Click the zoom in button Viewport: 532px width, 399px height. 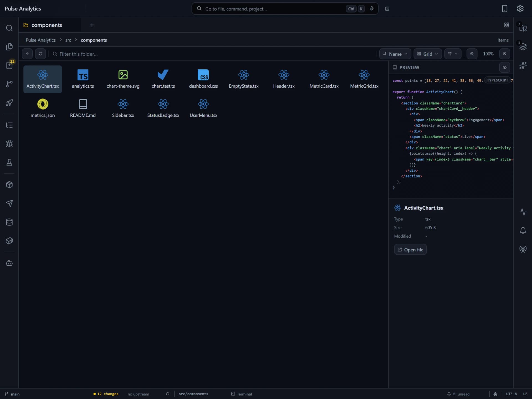tap(505, 54)
